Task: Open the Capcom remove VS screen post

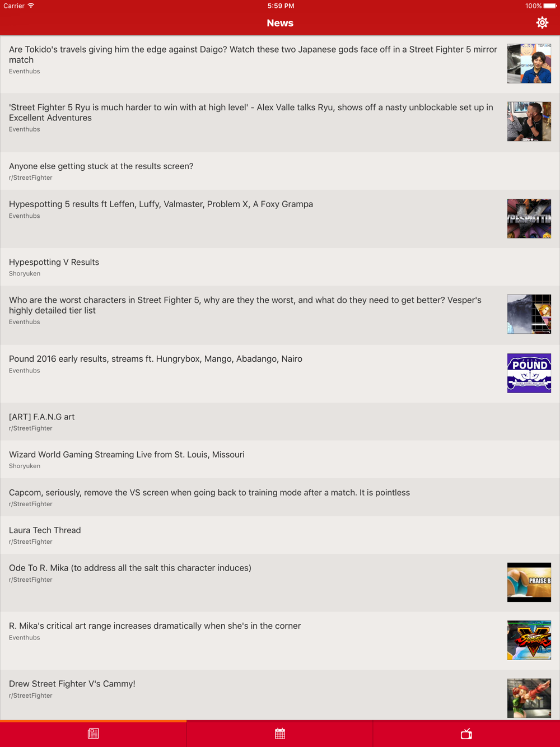Action: pyautogui.click(x=280, y=497)
